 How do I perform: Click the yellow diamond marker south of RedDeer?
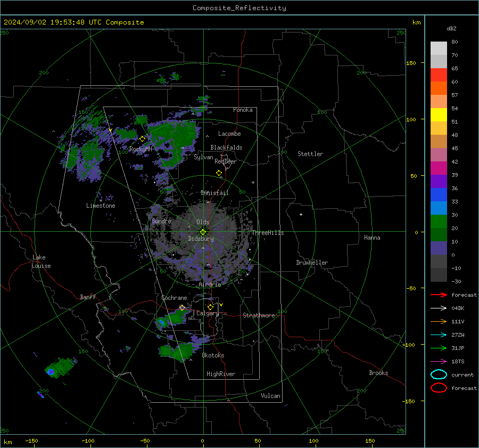(219, 173)
